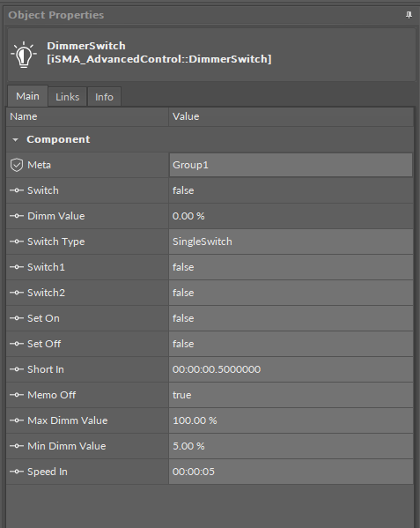Click the slot icon next to Switch Type
This screenshot has height=528, width=420.
click(17, 242)
